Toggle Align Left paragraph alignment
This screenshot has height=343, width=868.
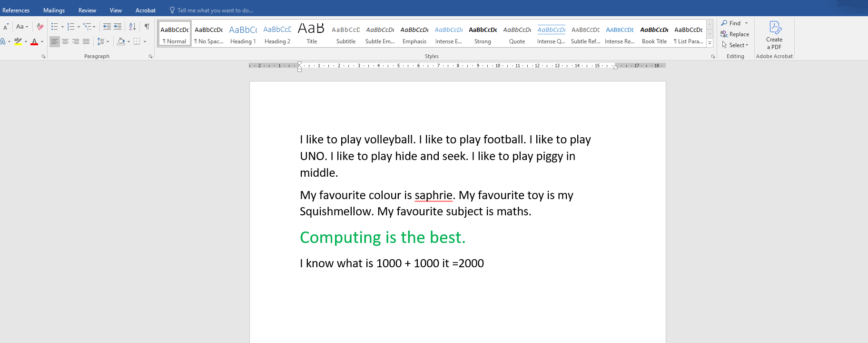click(55, 42)
